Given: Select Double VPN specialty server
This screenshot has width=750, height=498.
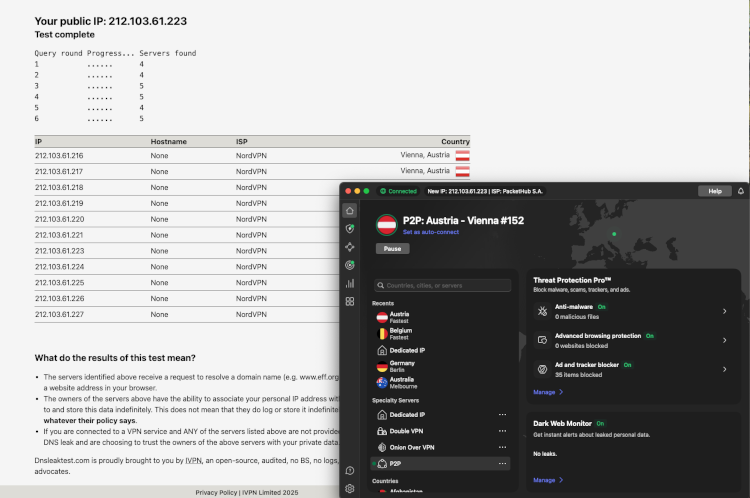Looking at the screenshot, I should [x=440, y=431].
